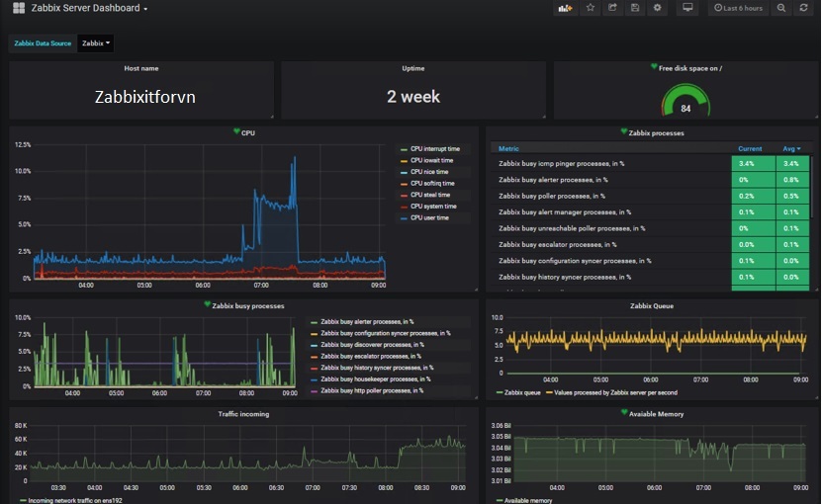822x504 pixels.
Task: Toggle the CPU user time series
Action: click(x=431, y=217)
